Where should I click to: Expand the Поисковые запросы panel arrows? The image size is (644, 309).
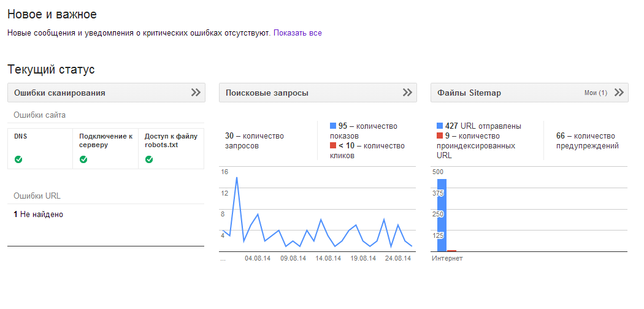(x=407, y=93)
